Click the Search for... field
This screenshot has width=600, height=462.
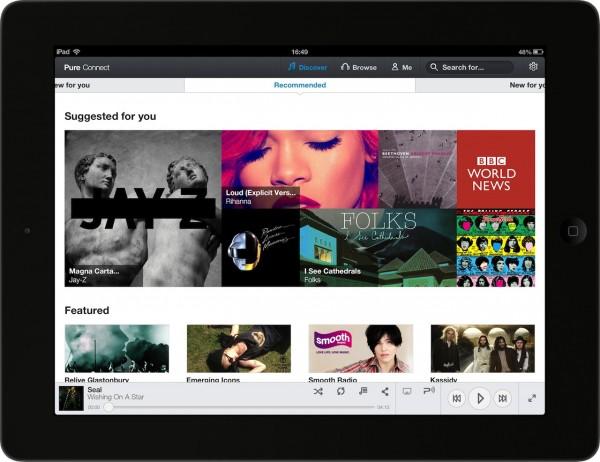[469, 67]
